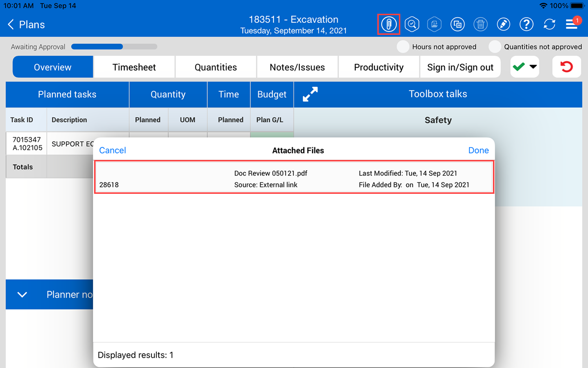Open the hamburger menu with notification badge
Screen dimensions: 588x368
pyautogui.click(x=572, y=24)
